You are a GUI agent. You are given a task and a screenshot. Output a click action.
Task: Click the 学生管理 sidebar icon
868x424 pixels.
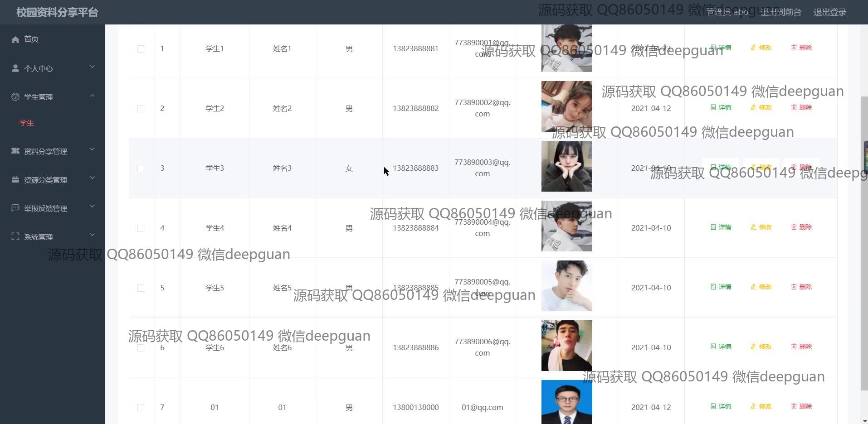pos(15,97)
